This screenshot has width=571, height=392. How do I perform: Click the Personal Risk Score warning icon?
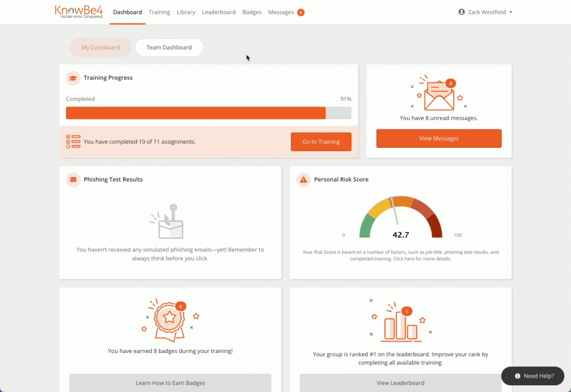tap(303, 180)
